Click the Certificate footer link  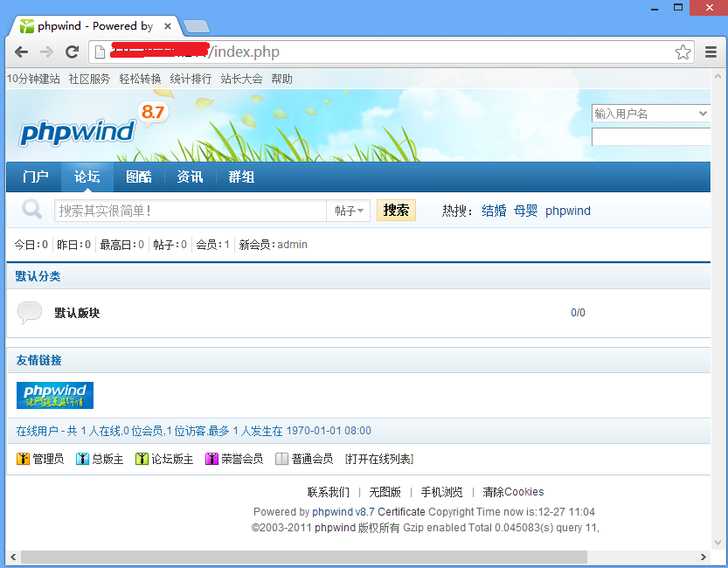(401, 512)
